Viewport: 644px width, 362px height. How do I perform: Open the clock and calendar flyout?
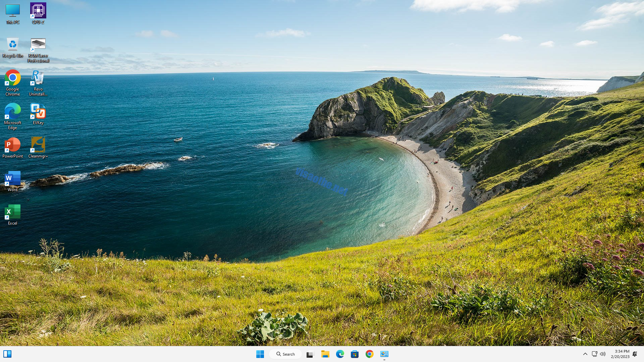620,354
